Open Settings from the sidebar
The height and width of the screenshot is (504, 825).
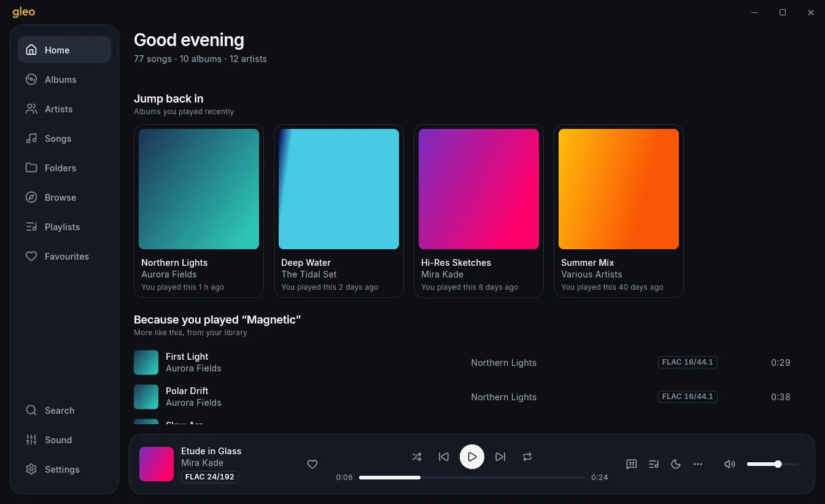64,469
